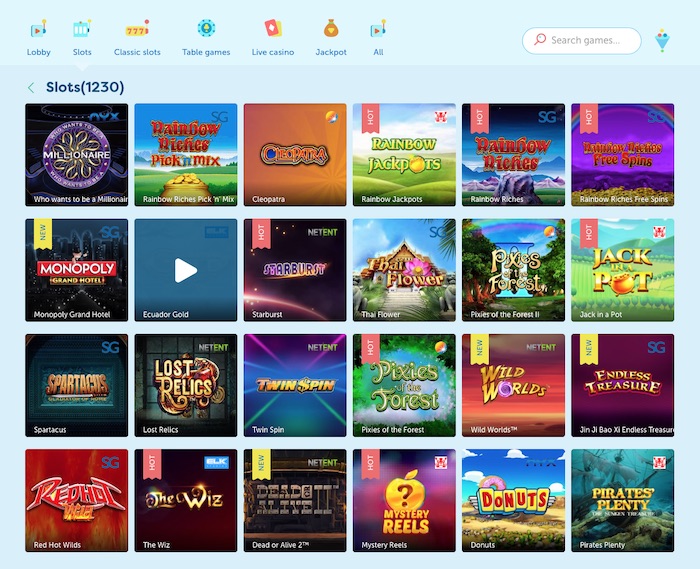700x569 pixels.
Task: Open the Classic slots 777 icon
Action: pos(137,29)
